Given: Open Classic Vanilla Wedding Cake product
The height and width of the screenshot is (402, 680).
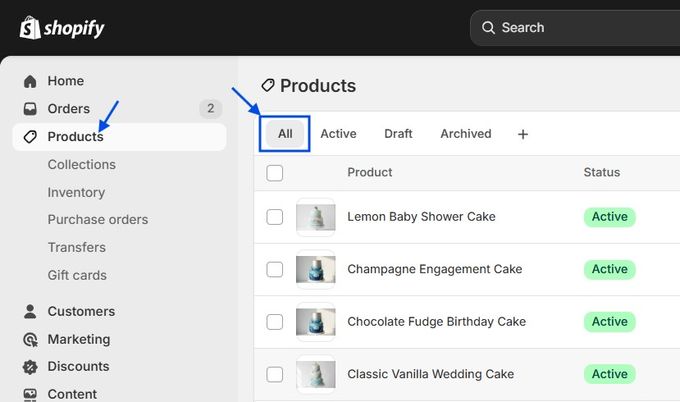Looking at the screenshot, I should (x=431, y=374).
